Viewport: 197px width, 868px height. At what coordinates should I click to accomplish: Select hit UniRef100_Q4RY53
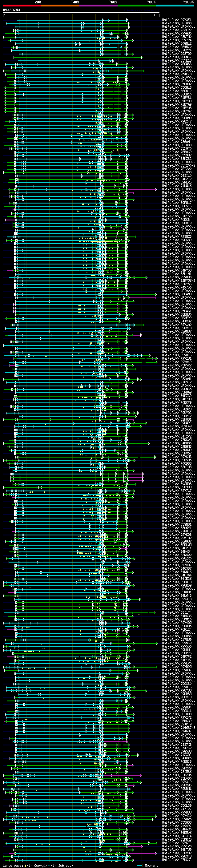[x=177, y=271]
